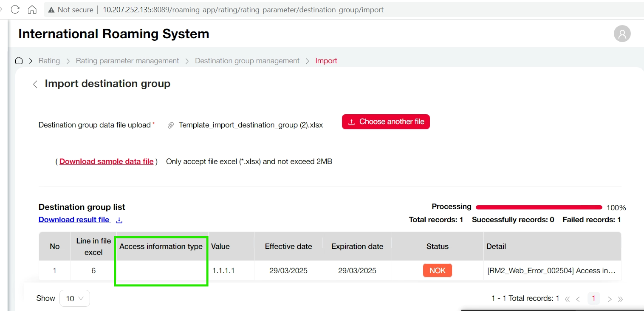This screenshot has width=644, height=311.
Task: Click the browser reload icon
Action: click(x=15, y=9)
